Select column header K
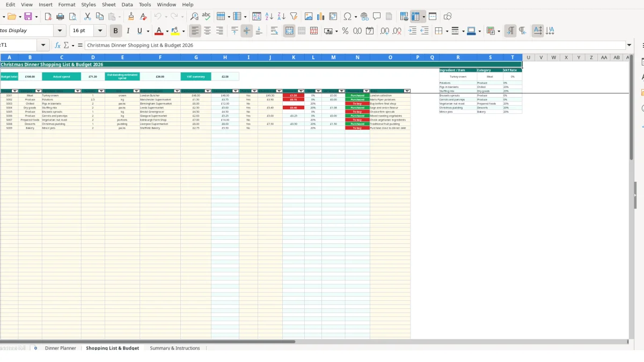 (294, 57)
